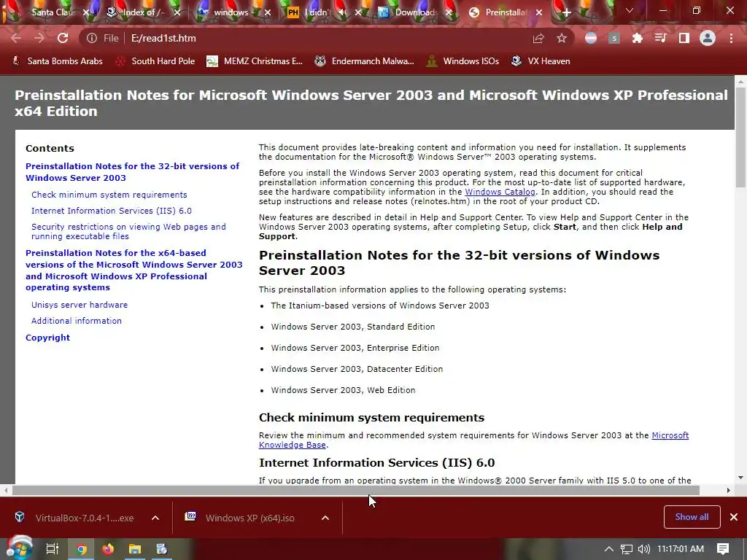Open the MEMZ Christmas bookmark
747x560 pixels.
pos(255,61)
